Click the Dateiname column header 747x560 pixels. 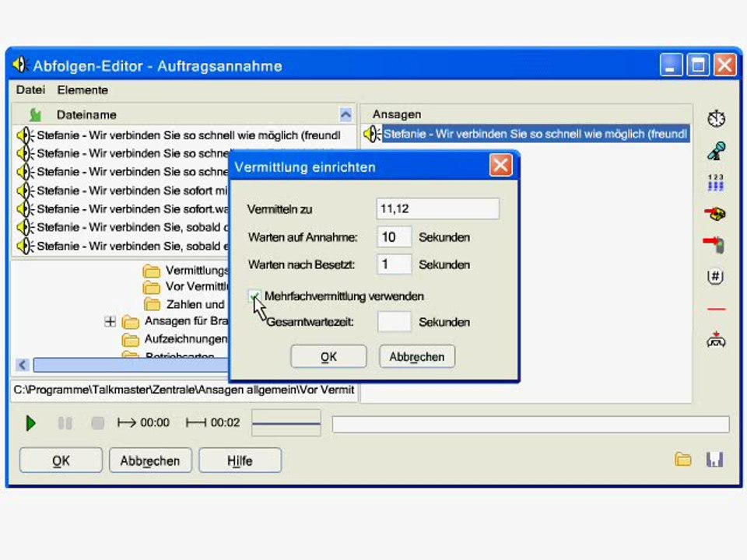(x=184, y=115)
